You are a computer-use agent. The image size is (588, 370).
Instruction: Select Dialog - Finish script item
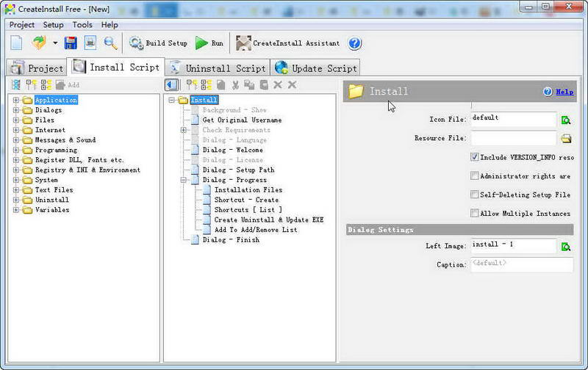(x=231, y=239)
